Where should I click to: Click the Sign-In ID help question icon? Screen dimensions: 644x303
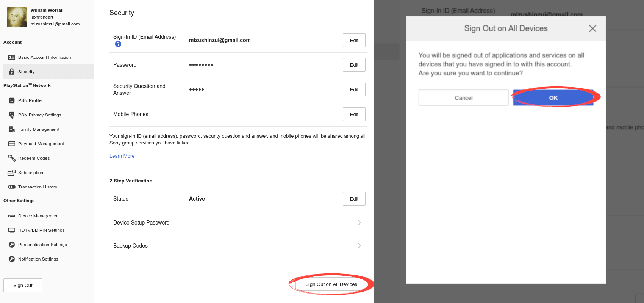click(118, 44)
